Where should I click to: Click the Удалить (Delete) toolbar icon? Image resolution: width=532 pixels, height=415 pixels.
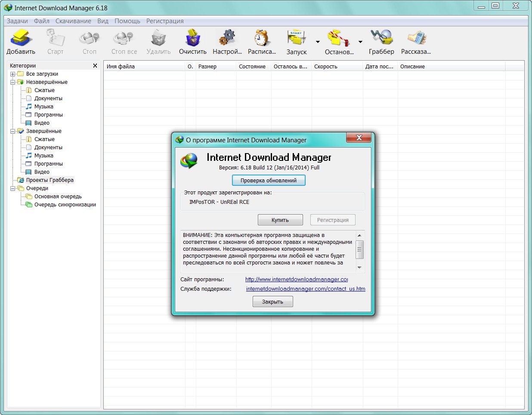pyautogui.click(x=158, y=38)
